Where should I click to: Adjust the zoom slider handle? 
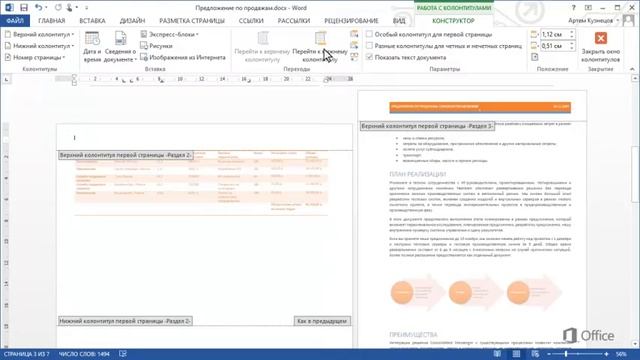pyautogui.click(x=566, y=354)
